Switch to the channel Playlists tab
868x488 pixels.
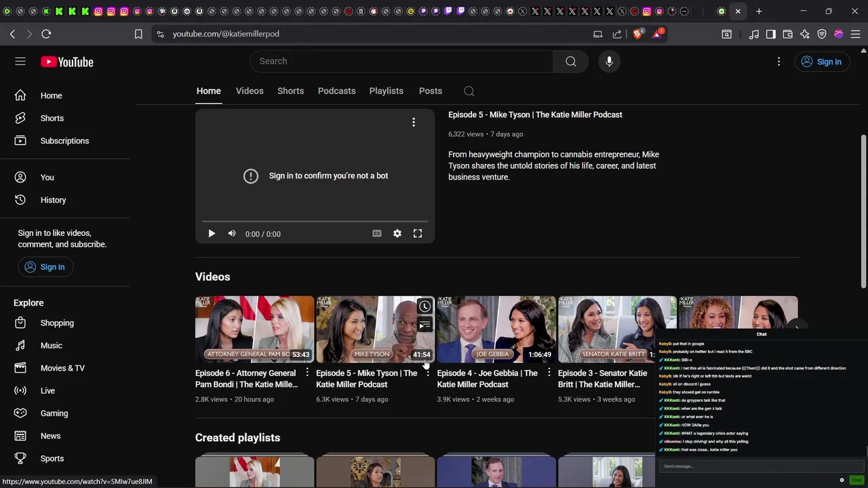[386, 91]
